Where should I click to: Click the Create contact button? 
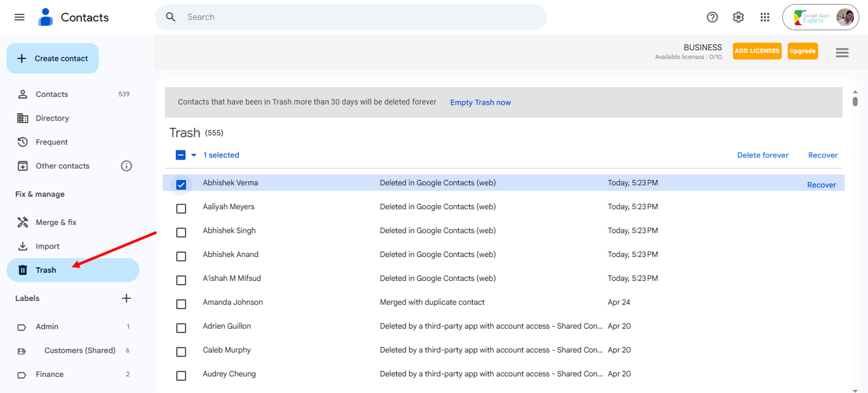[x=53, y=59]
